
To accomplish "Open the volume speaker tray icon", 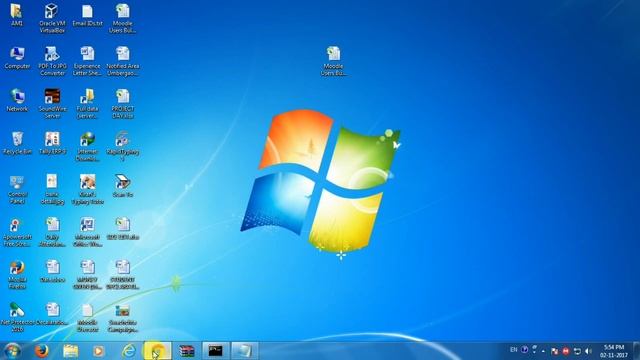I will click(x=588, y=351).
